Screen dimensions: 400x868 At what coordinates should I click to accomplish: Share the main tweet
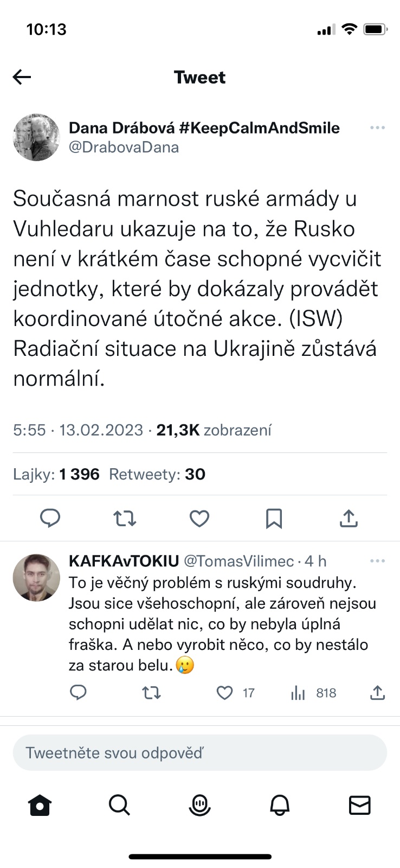349,519
